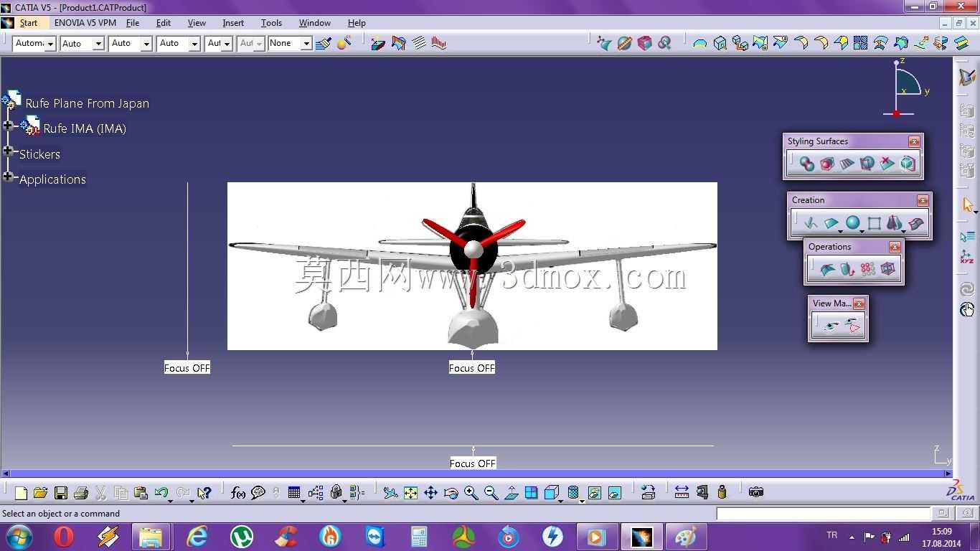Select the 'Stickers' tree item
Viewport: 980px width, 551px height.
(39, 154)
